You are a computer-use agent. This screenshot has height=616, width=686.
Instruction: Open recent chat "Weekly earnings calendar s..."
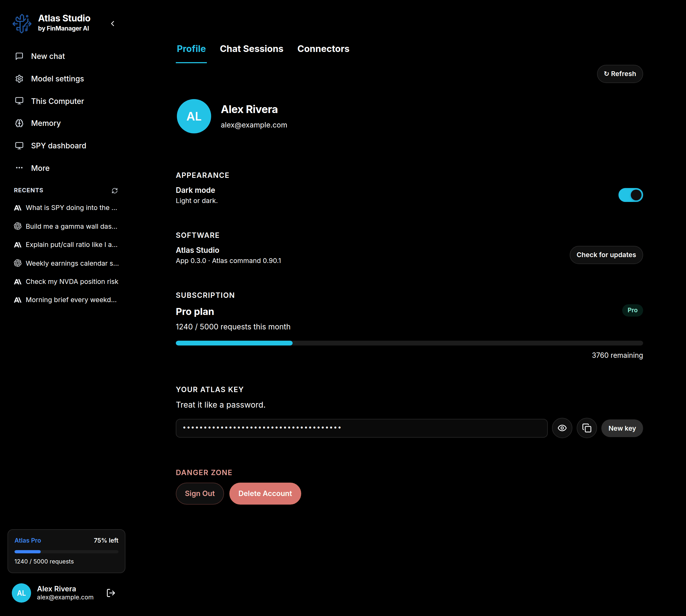pos(66,263)
